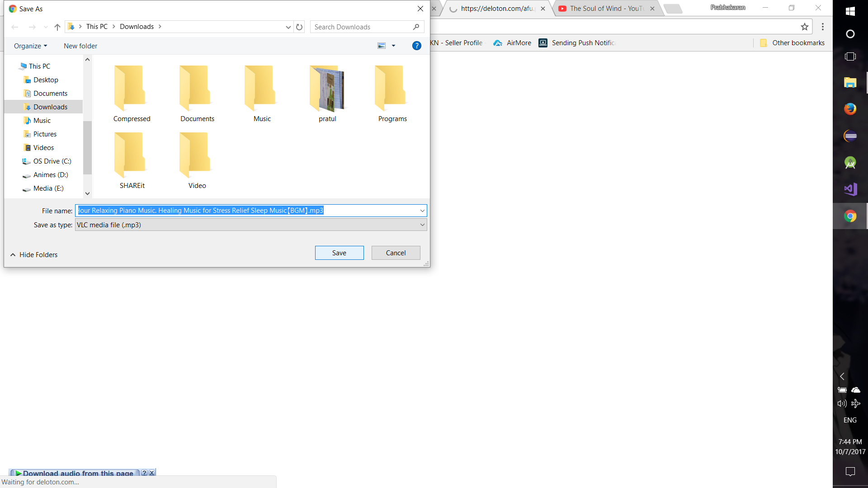
Task: Expand the Save as type dropdown
Action: (422, 225)
